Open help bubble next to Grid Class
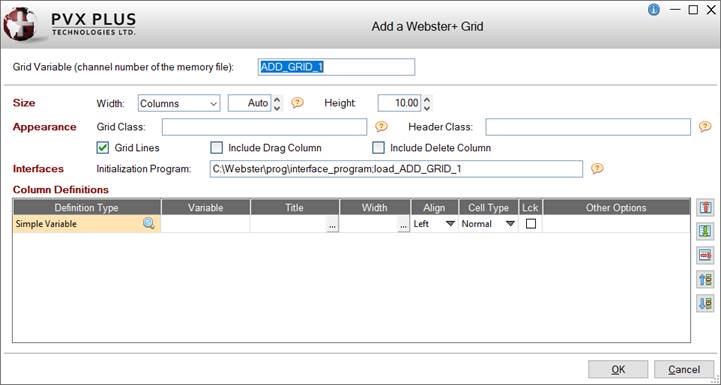Image resolution: width=721 pixels, height=385 pixels. [381, 126]
